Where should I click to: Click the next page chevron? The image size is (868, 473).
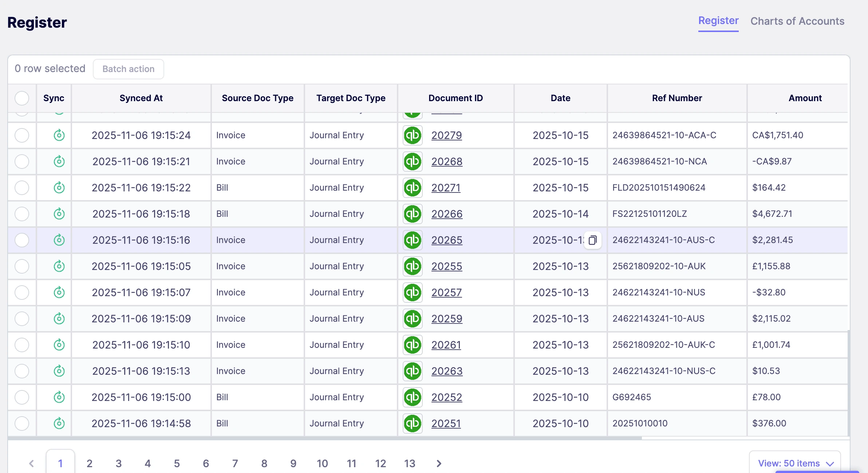point(439,463)
